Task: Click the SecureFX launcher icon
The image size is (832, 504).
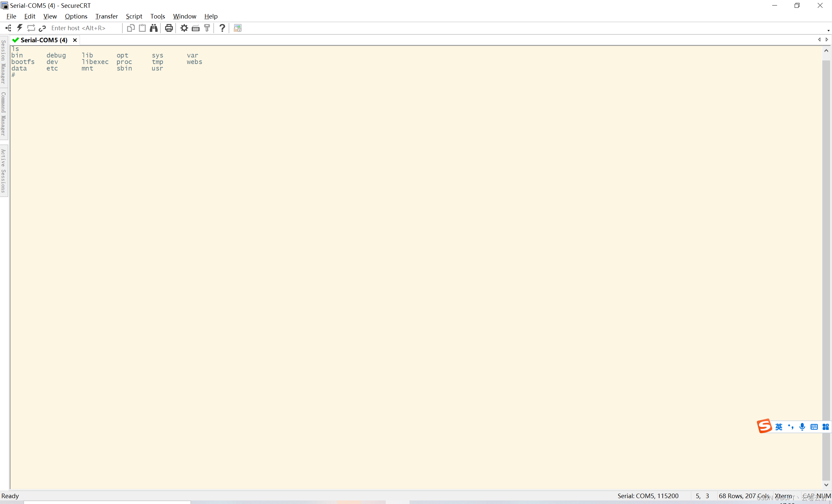Action: (237, 28)
